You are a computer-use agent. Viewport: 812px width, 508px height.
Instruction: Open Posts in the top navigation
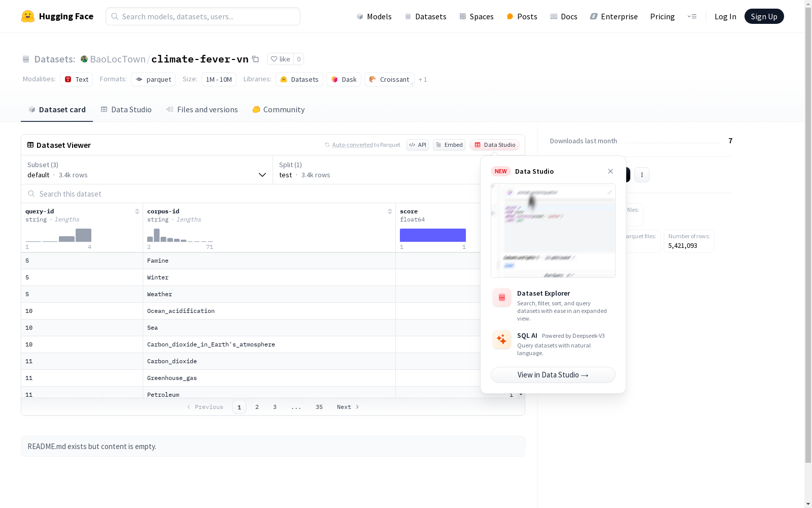522,16
